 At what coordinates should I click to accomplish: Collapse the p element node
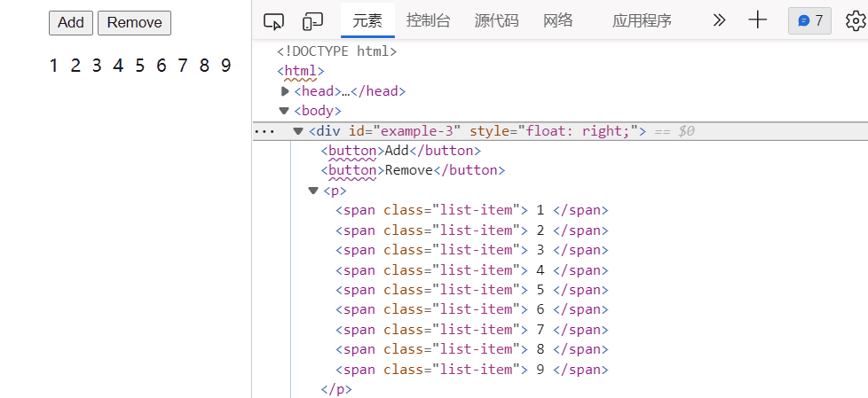coord(313,191)
